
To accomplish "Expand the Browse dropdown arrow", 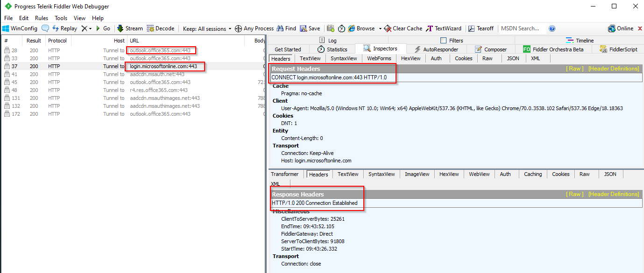I will 380,28.
